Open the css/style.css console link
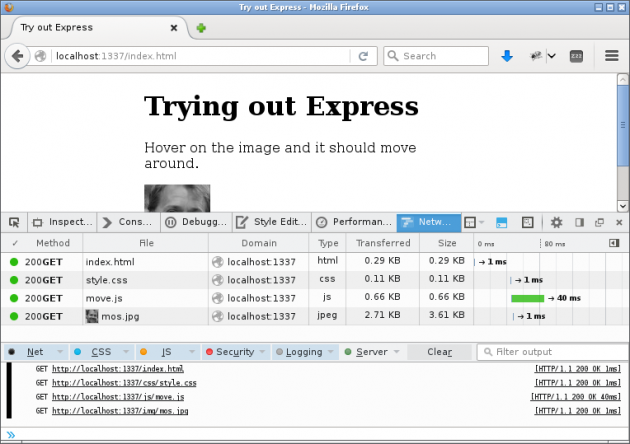The height and width of the screenshot is (444, 630). [x=124, y=383]
